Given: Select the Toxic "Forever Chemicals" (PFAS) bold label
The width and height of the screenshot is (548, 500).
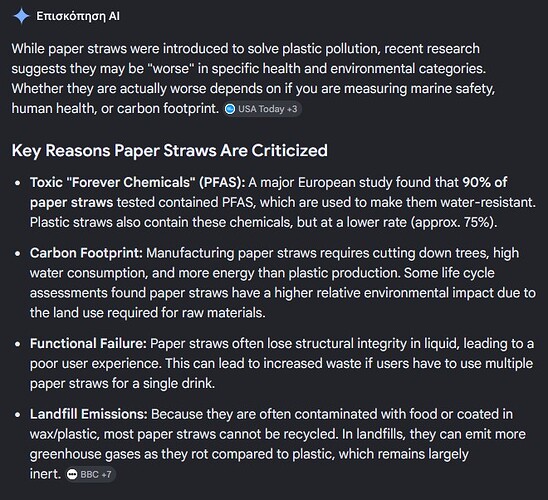Looking at the screenshot, I should [x=138, y=182].
